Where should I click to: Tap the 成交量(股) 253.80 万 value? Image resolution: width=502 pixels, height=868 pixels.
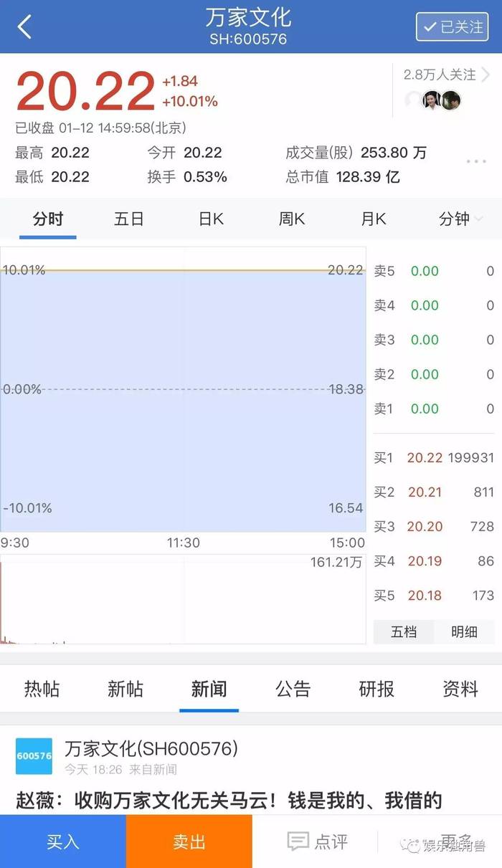coord(356,153)
